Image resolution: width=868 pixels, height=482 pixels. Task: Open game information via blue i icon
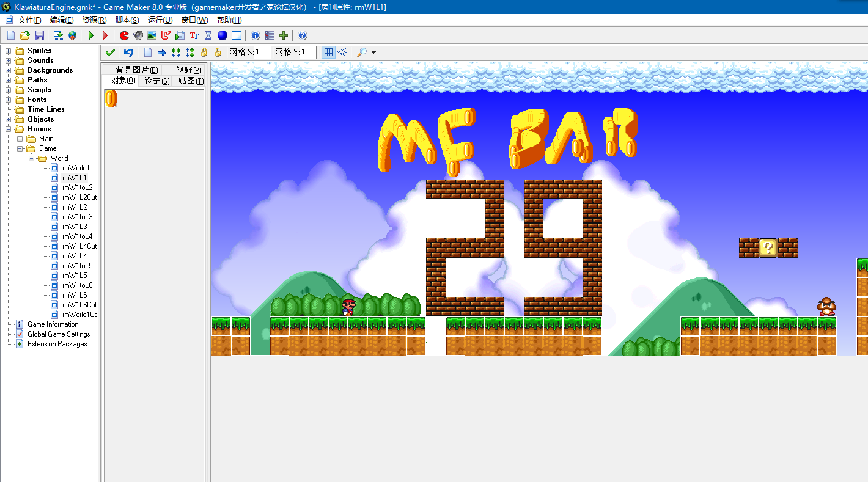256,35
